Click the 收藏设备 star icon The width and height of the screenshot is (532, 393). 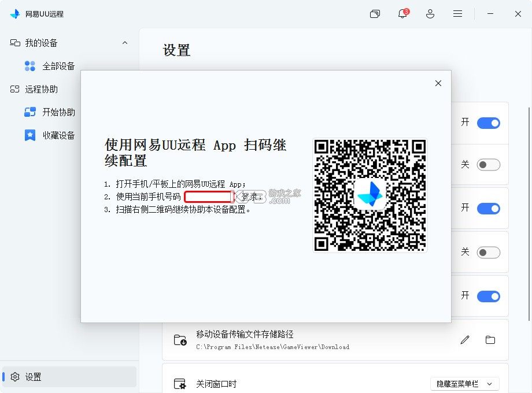click(x=30, y=135)
